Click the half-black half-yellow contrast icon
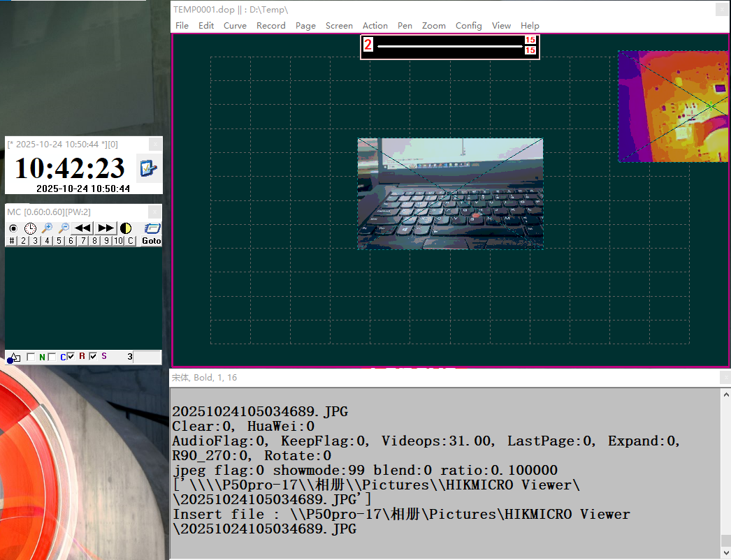Image resolution: width=731 pixels, height=560 pixels. click(x=126, y=228)
